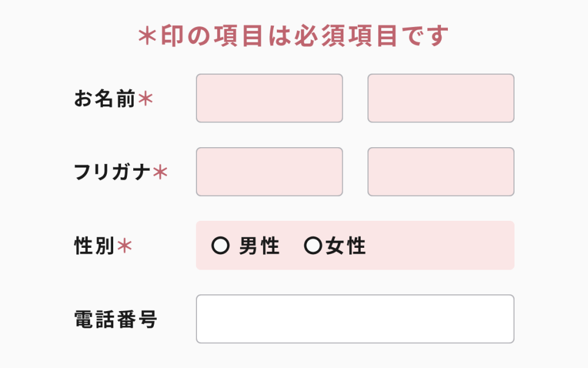Click the お名前 field label
The image size is (588, 368).
(105, 99)
